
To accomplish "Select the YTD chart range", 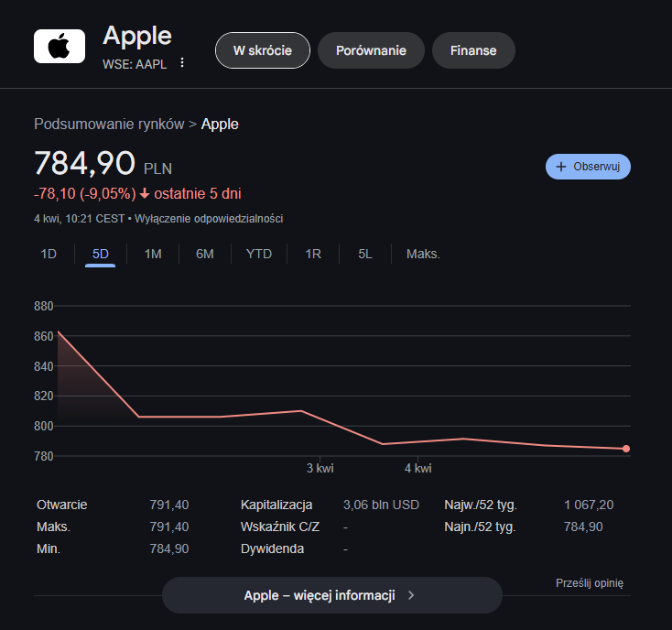I will coord(259,255).
